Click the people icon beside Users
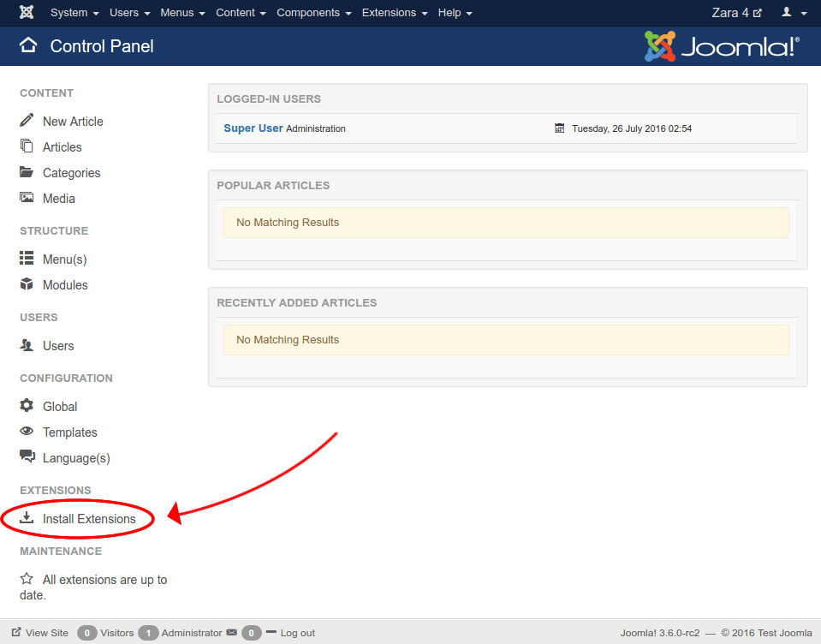The image size is (821, 644). click(27, 344)
